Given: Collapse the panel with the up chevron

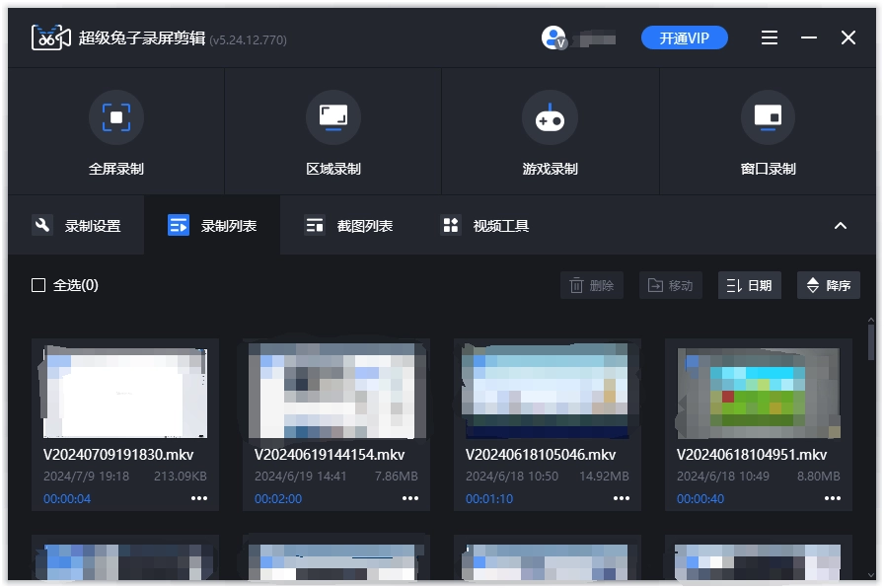Looking at the screenshot, I should [x=841, y=226].
